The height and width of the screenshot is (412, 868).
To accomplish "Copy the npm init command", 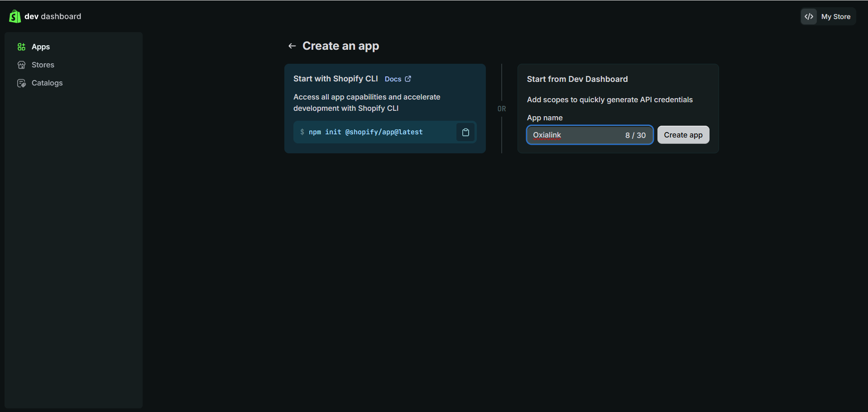I will coord(465,132).
